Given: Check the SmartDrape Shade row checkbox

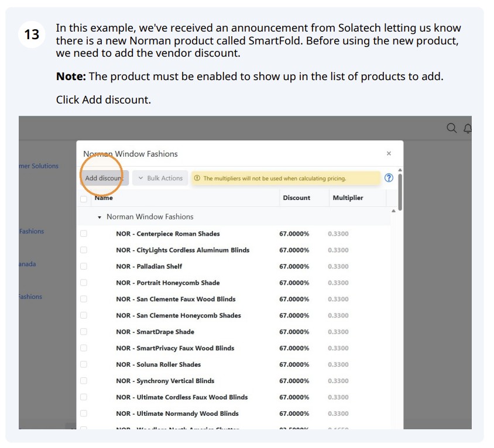Looking at the screenshot, I should [84, 332].
